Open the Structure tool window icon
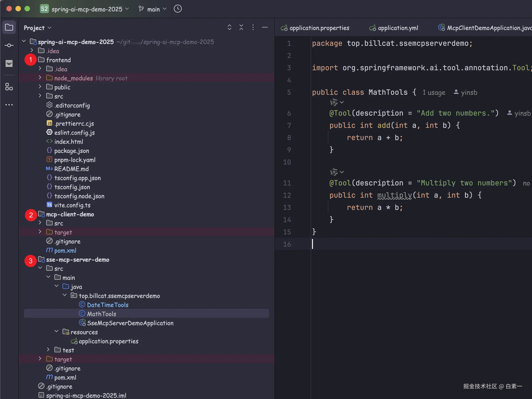532x399 pixels. [x=9, y=87]
